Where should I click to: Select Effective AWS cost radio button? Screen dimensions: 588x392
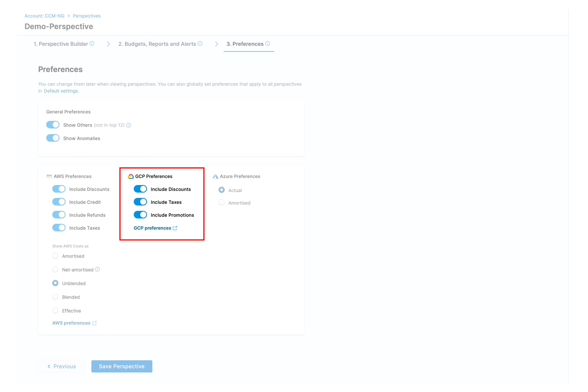coord(55,311)
